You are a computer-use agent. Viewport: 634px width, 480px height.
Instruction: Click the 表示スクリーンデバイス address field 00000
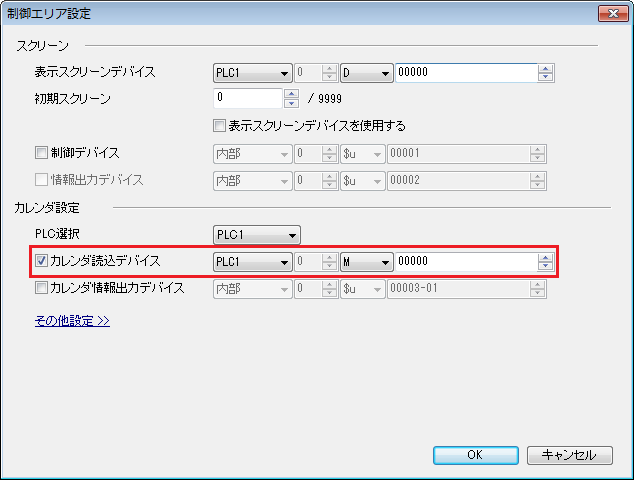(465, 73)
